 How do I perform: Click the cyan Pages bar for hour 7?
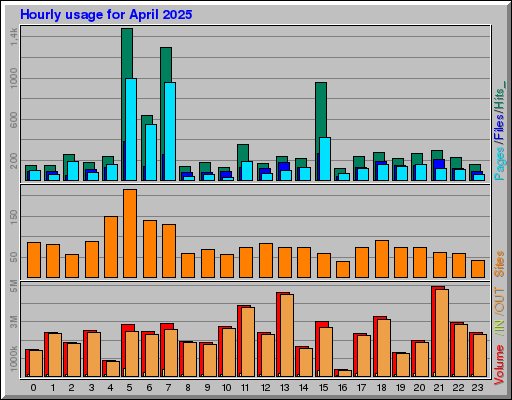[x=170, y=132]
